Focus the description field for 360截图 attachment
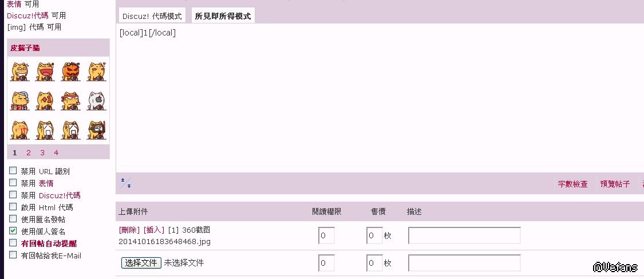Viewport: 644px width, 279px height. pos(464,235)
